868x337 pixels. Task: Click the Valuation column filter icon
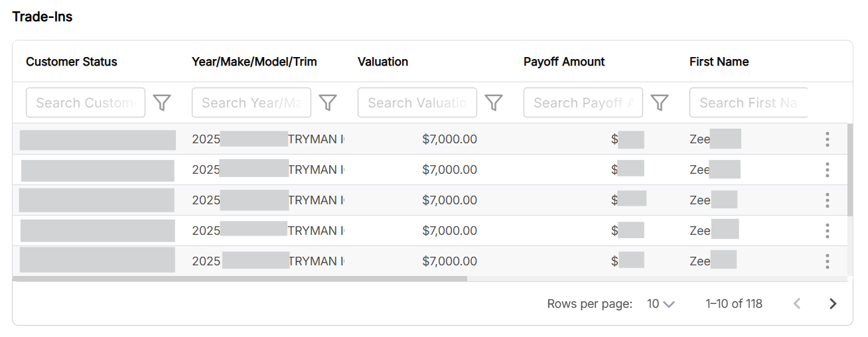tap(494, 102)
